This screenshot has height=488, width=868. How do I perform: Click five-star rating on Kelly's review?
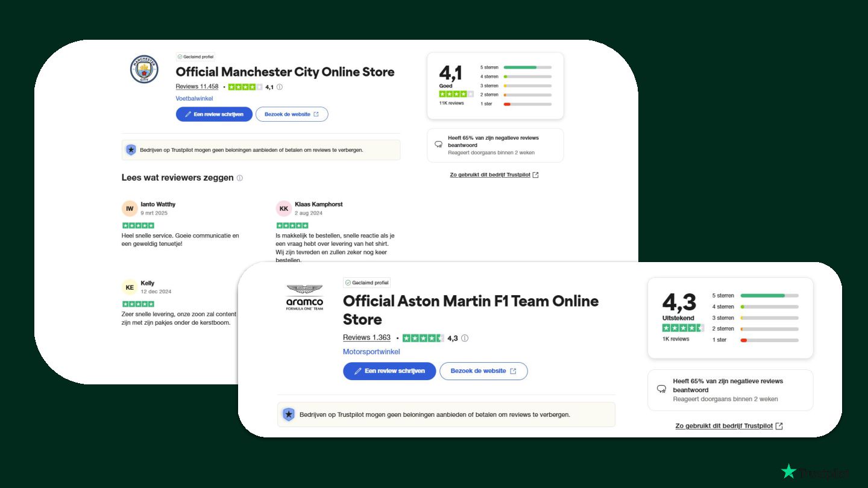point(138,304)
